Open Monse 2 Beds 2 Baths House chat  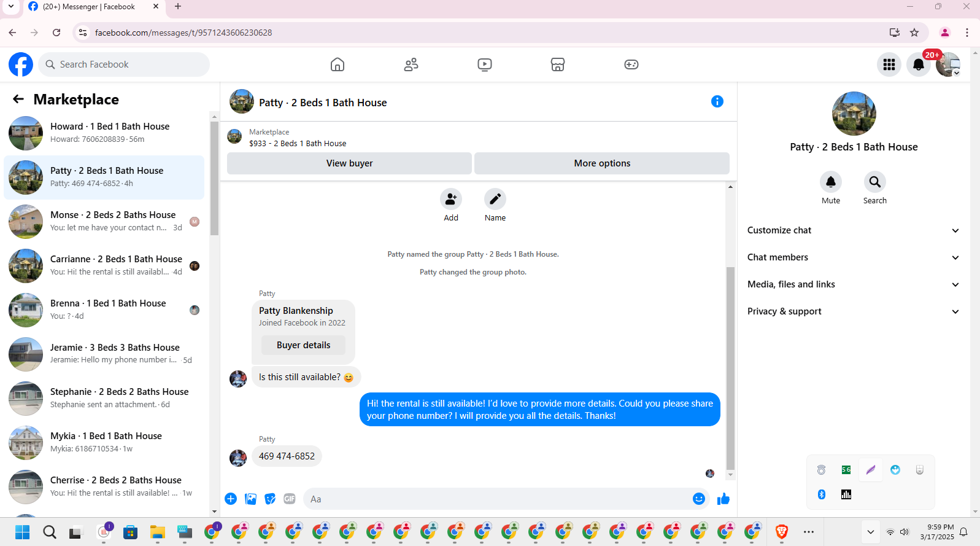[104, 222]
